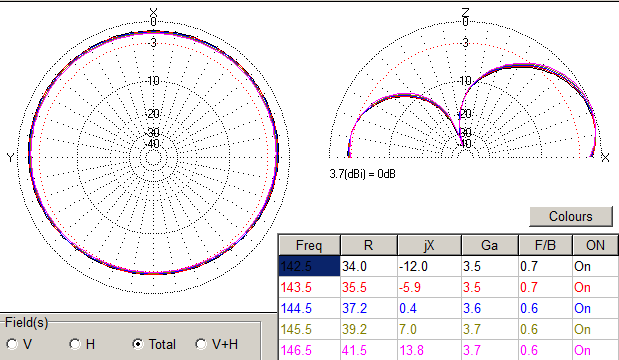Select the 146.5 frequency cell
The height and width of the screenshot is (360, 619).
coord(310,350)
